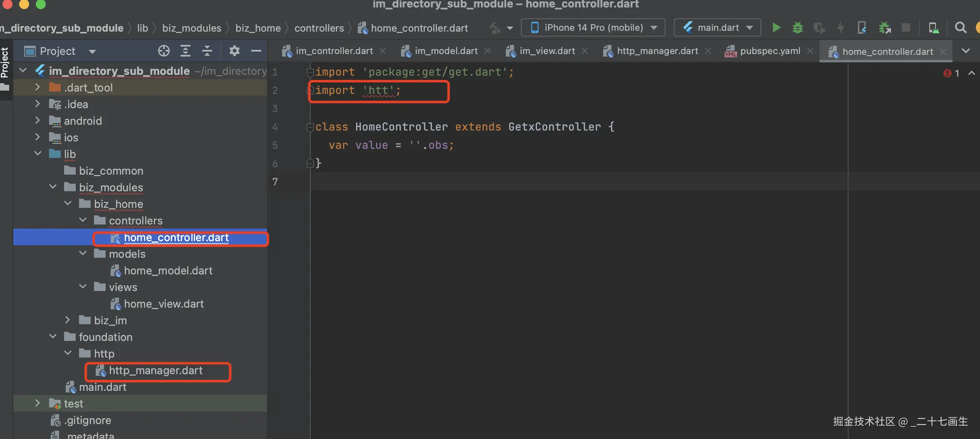Open the Project view mode dropdown
Screen dimensions: 980x439
click(x=60, y=51)
